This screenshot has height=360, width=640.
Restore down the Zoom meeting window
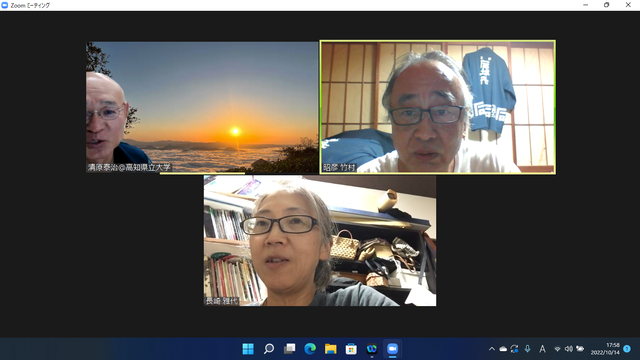tap(607, 5)
